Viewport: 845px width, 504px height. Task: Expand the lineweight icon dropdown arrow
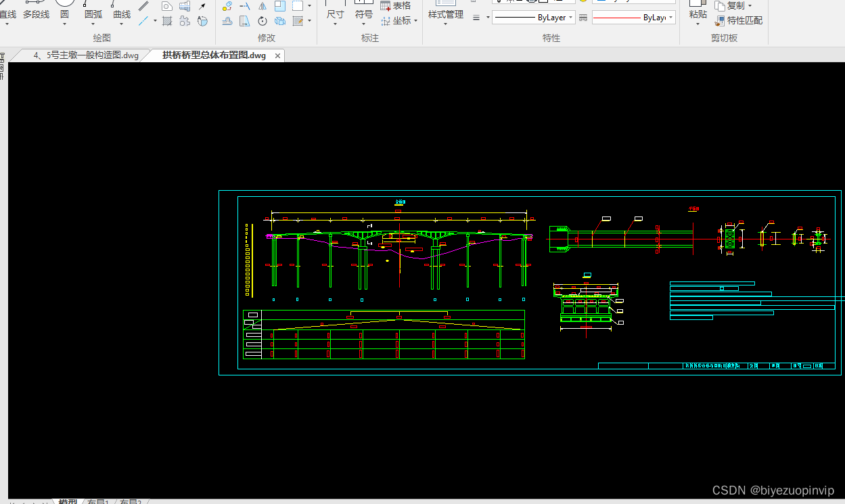coord(487,18)
